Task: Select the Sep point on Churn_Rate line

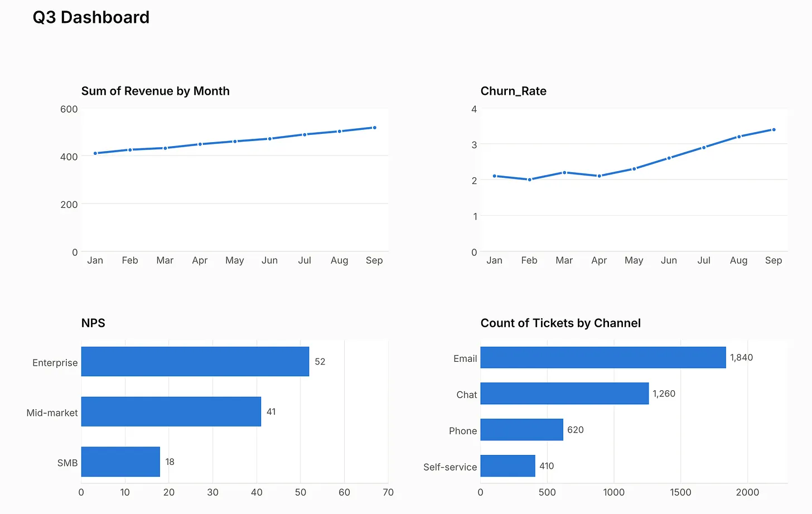Action: (x=774, y=130)
